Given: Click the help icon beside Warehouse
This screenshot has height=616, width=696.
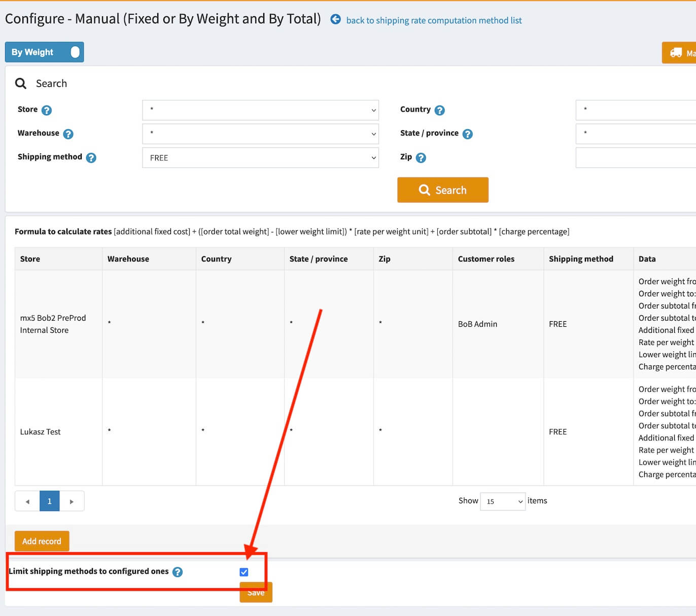Looking at the screenshot, I should [68, 134].
